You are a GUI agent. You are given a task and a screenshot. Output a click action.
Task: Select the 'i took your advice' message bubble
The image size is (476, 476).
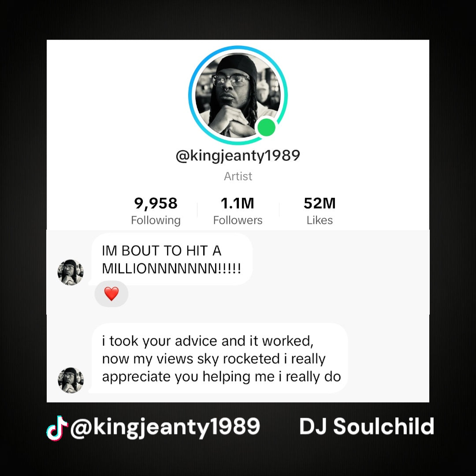[220, 358]
